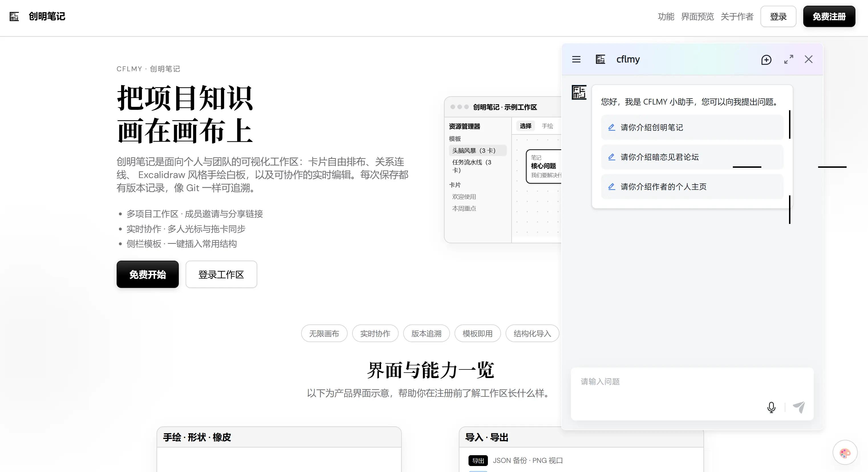The width and height of the screenshot is (868, 472).
Task: Click the 无限画布 feature pill
Action: (x=324, y=333)
